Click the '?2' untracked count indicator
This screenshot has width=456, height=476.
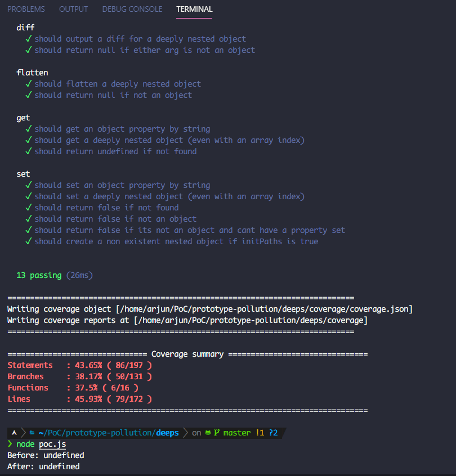point(274,433)
